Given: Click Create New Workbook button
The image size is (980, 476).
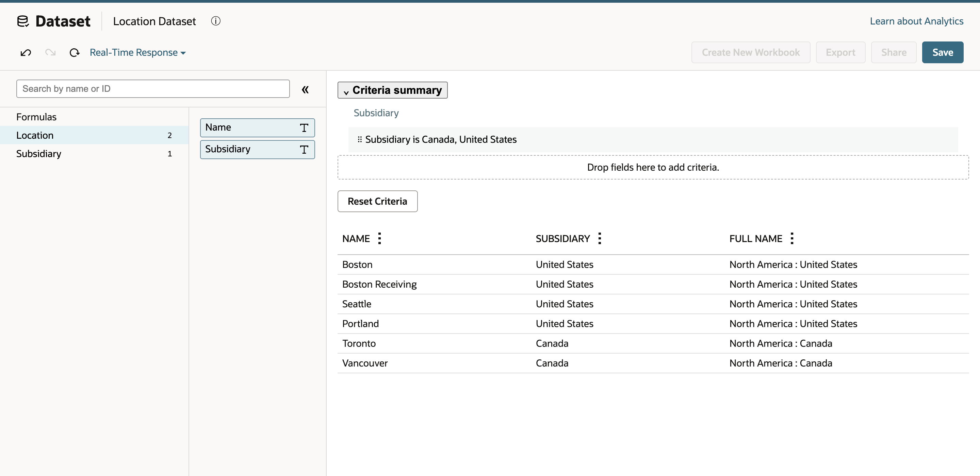Looking at the screenshot, I should point(751,52).
